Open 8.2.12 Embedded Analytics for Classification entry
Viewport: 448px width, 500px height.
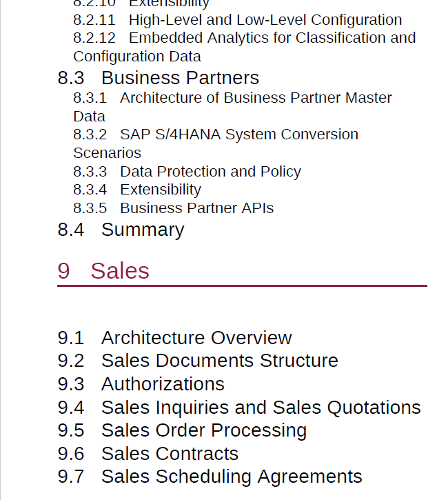coord(245,47)
